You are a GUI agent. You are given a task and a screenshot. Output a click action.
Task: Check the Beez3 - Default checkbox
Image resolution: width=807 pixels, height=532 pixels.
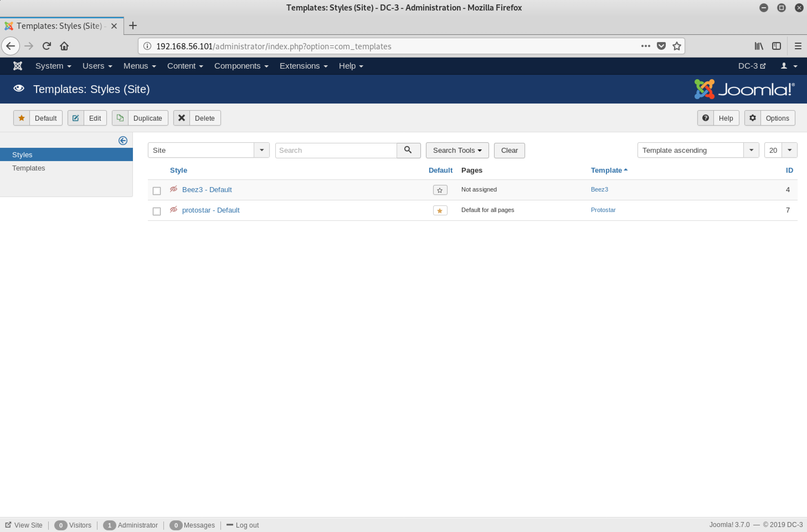click(156, 191)
